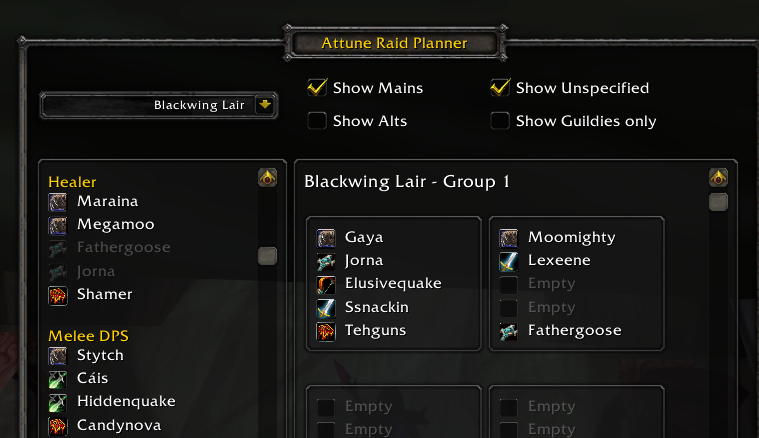Click Shamer's class icon in Healer list

point(58,295)
